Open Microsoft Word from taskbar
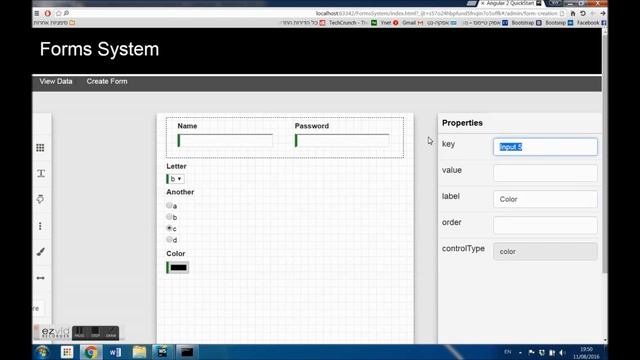Image resolution: width=640 pixels, height=360 pixels. [115, 352]
